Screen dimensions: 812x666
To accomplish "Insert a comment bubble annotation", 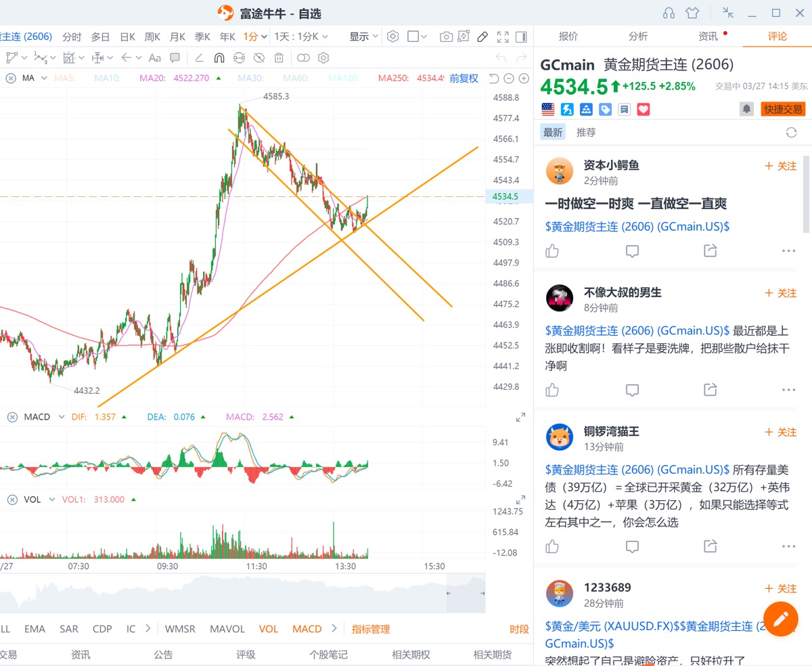I will coord(175,58).
